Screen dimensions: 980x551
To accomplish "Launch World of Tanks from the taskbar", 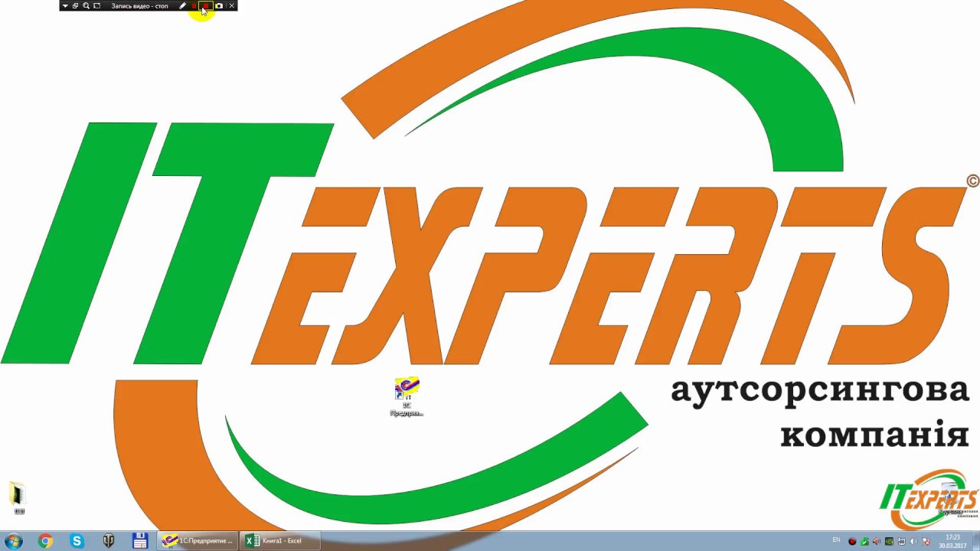I will 109,541.
